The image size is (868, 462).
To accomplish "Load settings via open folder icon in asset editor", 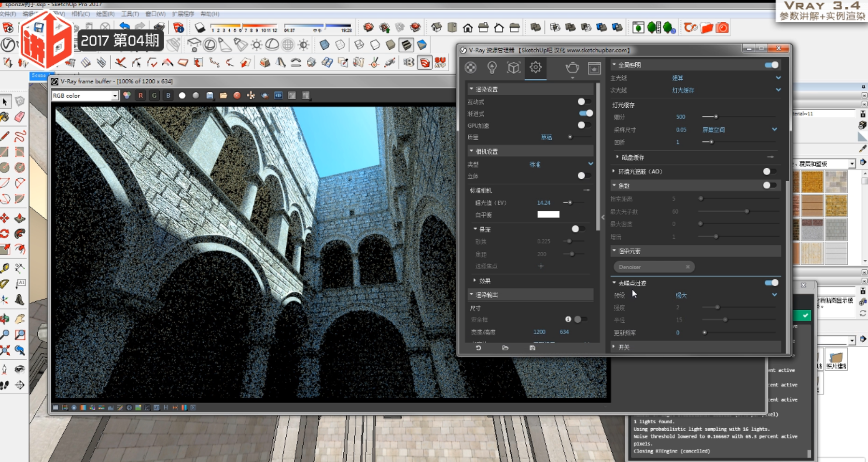I will [x=505, y=348].
